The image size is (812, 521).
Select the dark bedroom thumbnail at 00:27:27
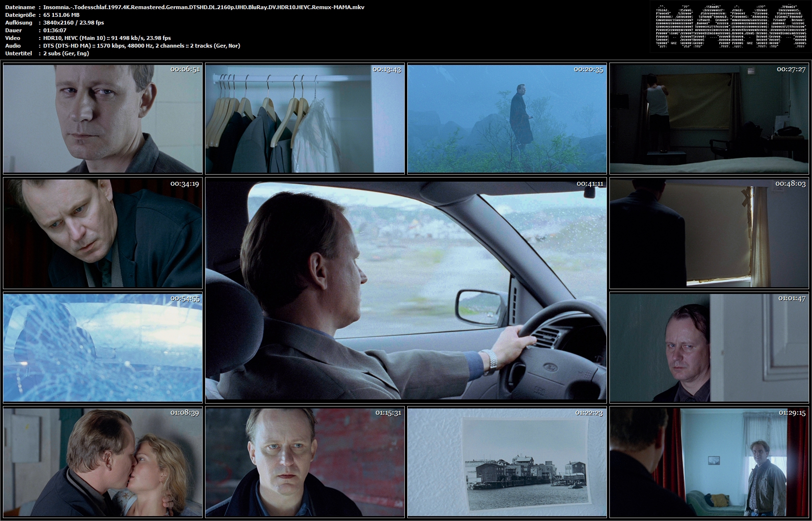point(709,119)
